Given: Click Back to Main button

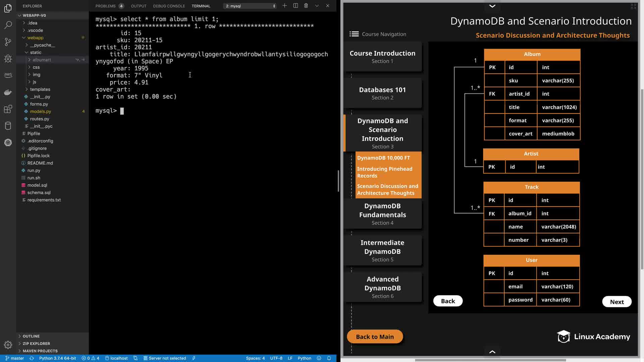Looking at the screenshot, I should coord(375,337).
